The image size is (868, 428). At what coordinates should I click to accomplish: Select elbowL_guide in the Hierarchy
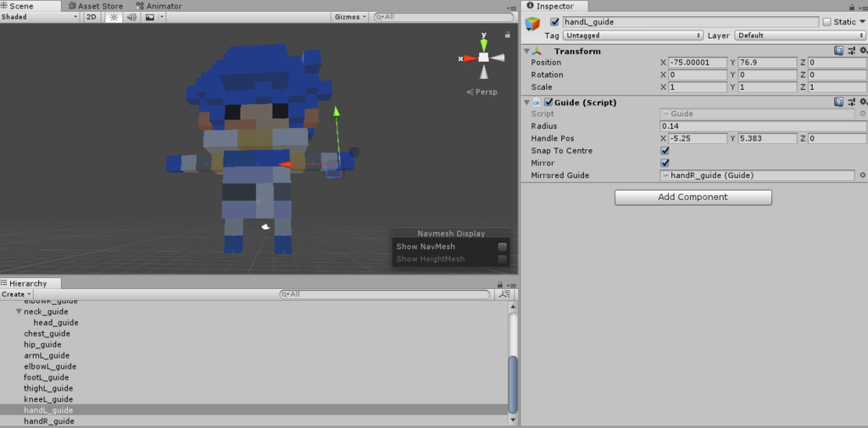point(50,366)
